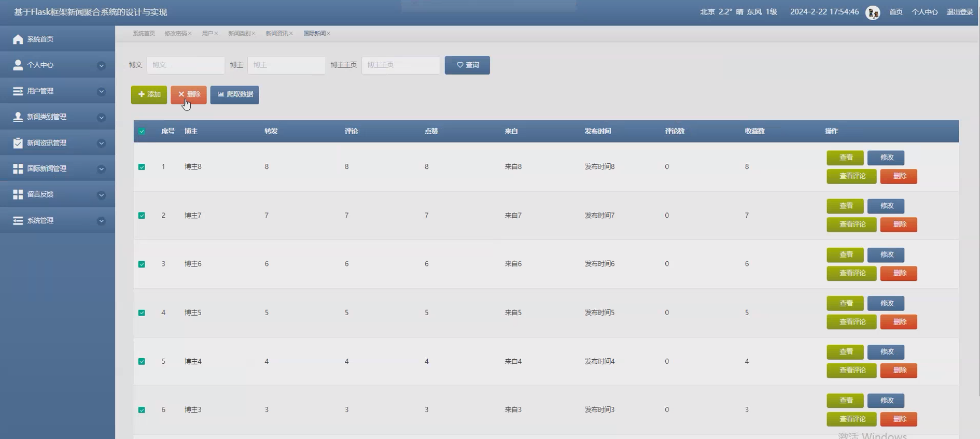Viewport: 980px width, 439px height.
Task: Click the orange 删除 batch delete button
Action: pos(189,95)
